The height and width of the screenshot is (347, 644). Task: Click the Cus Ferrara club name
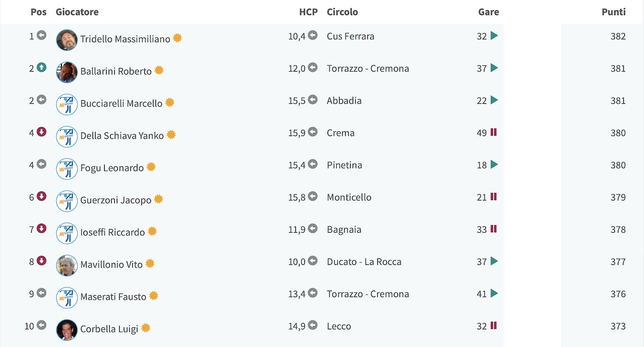click(x=351, y=36)
